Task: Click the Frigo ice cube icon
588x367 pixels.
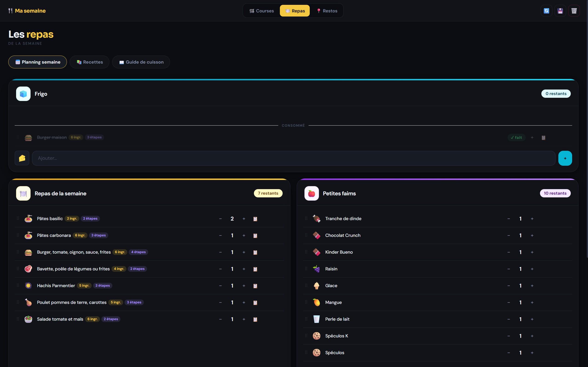Action: tap(23, 94)
